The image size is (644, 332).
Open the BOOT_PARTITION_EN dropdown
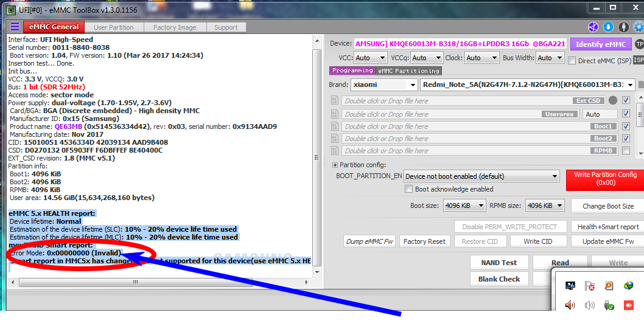[481, 176]
